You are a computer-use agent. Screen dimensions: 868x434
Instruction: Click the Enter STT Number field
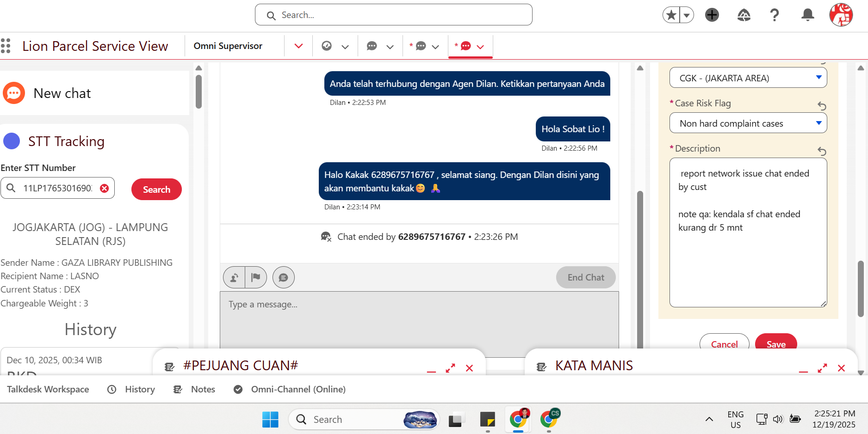point(57,188)
